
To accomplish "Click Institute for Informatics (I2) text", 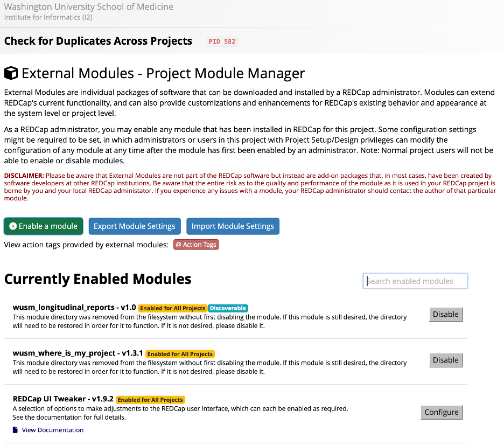I will pos(48,17).
